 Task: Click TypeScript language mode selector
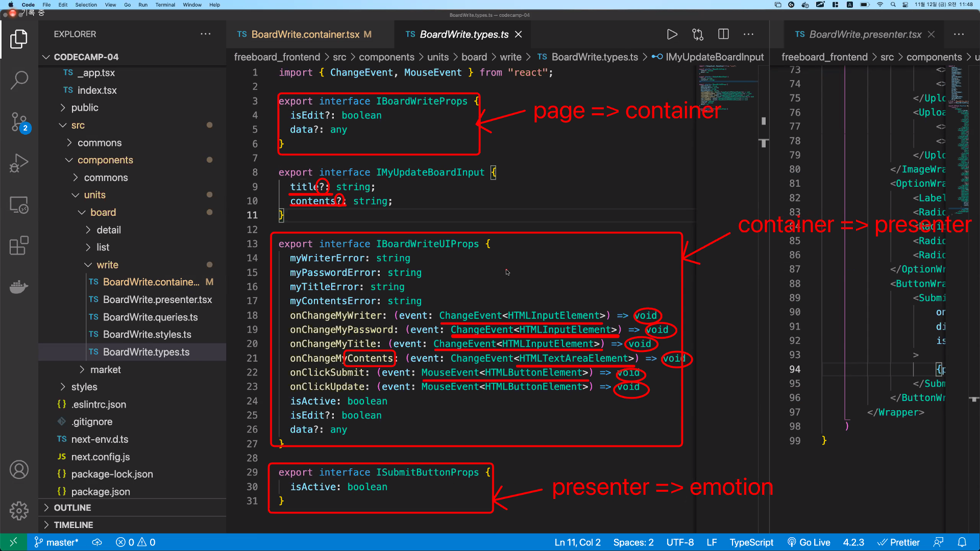751,542
